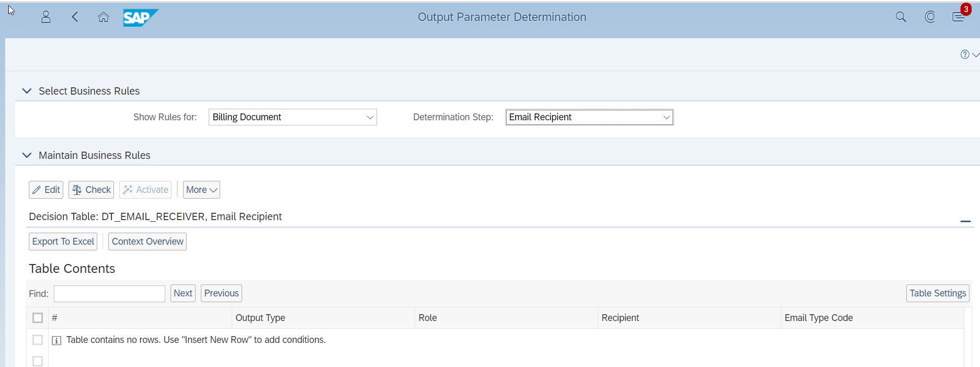Image resolution: width=980 pixels, height=367 pixels.
Task: Click the 'Determination Step:' label
Action: 453,117
